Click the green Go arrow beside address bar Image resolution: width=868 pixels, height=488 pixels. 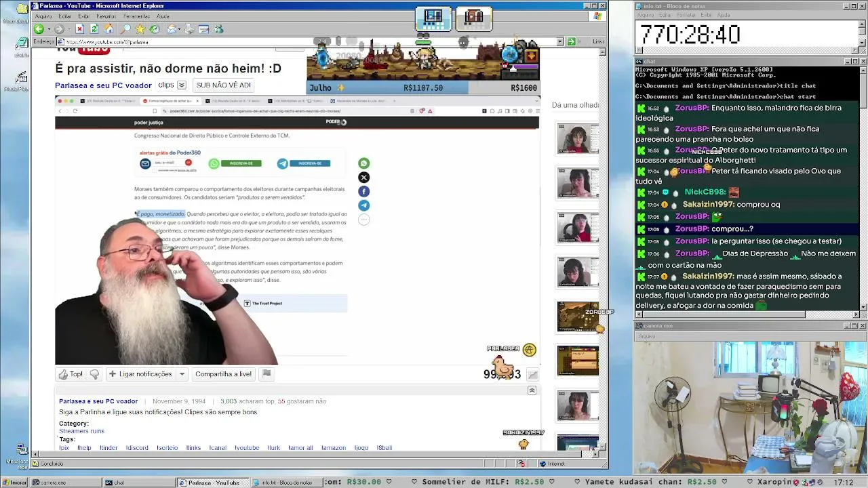(x=571, y=42)
